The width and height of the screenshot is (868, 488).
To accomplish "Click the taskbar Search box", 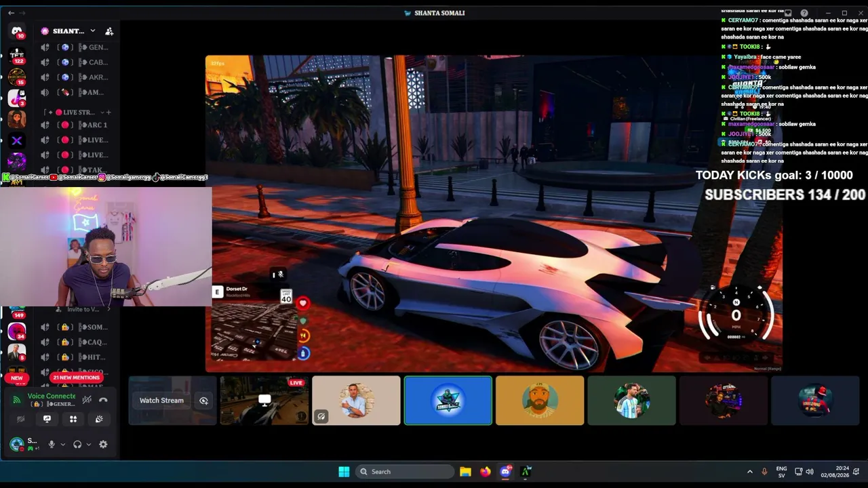I will (x=404, y=472).
